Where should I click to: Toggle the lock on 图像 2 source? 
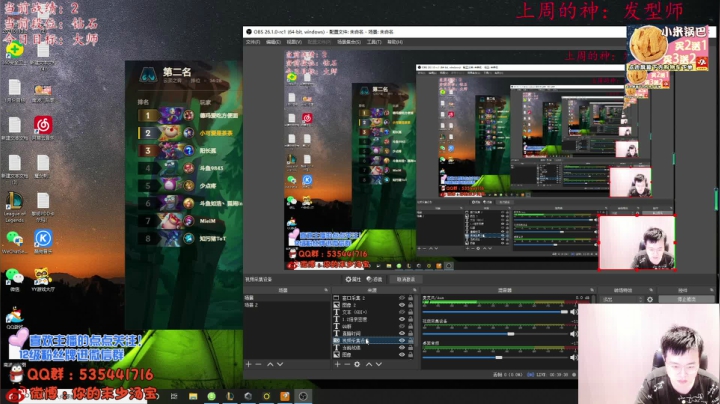pyautogui.click(x=411, y=305)
